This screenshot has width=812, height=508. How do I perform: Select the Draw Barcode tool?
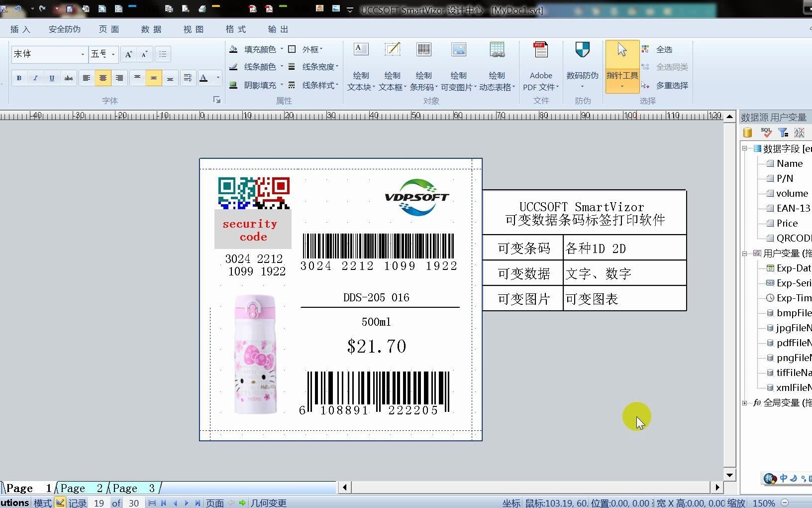point(423,67)
